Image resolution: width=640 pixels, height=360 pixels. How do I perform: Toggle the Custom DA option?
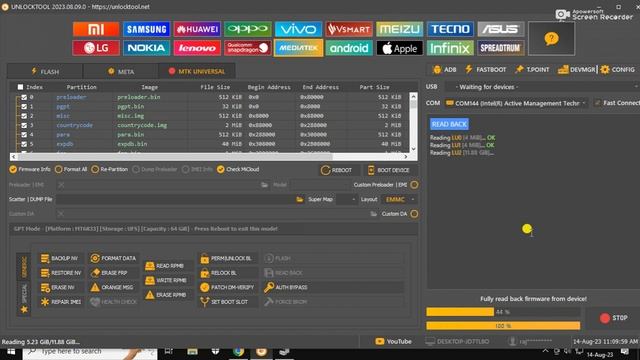click(x=414, y=214)
